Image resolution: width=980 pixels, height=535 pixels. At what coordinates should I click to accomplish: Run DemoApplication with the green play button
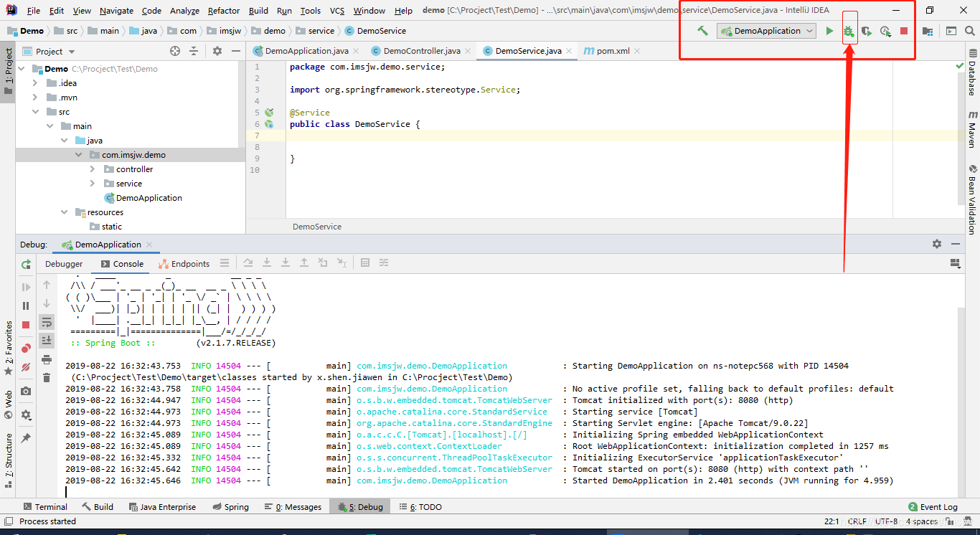coord(829,31)
